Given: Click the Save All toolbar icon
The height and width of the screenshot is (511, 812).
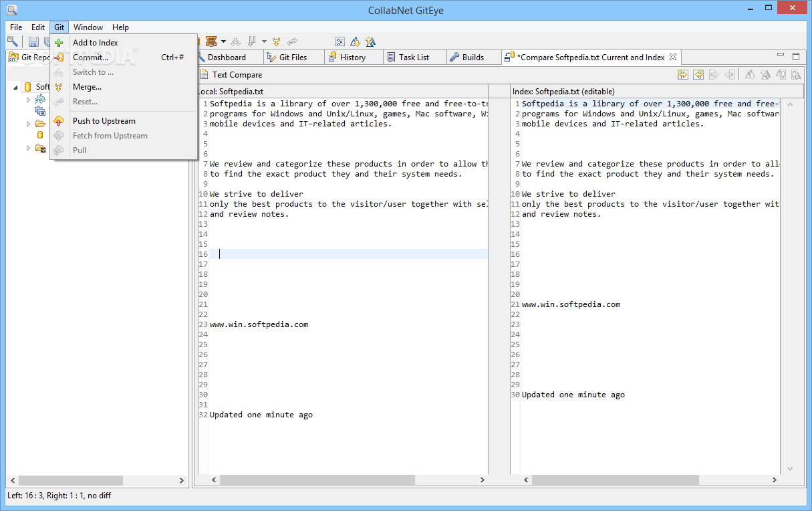Looking at the screenshot, I should (47, 41).
